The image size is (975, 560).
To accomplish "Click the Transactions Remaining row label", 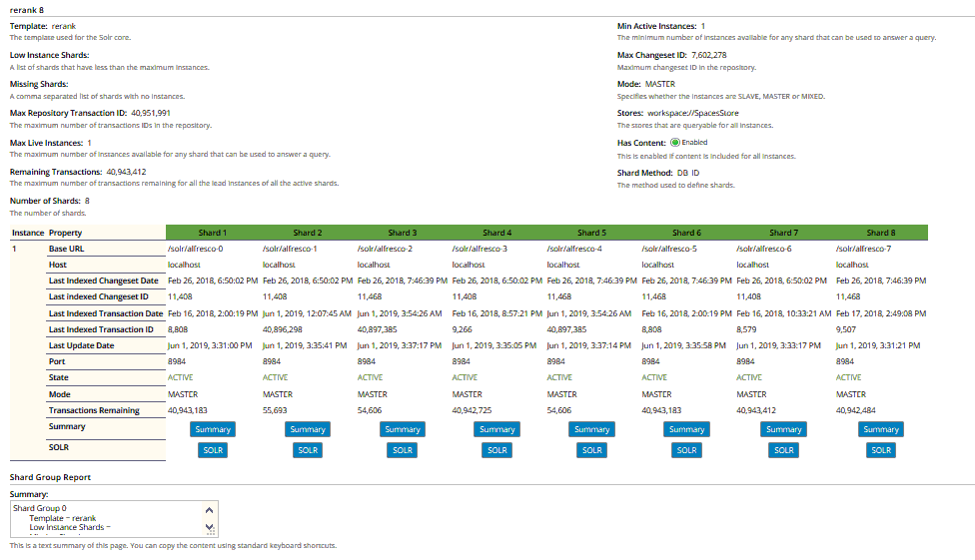I will click(x=94, y=411).
